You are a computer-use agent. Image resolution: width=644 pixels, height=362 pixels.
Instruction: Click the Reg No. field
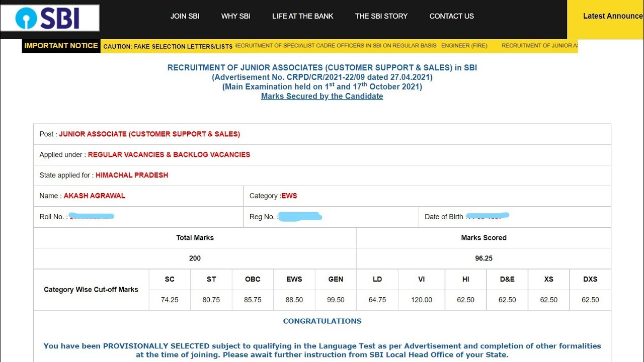tap(331, 217)
